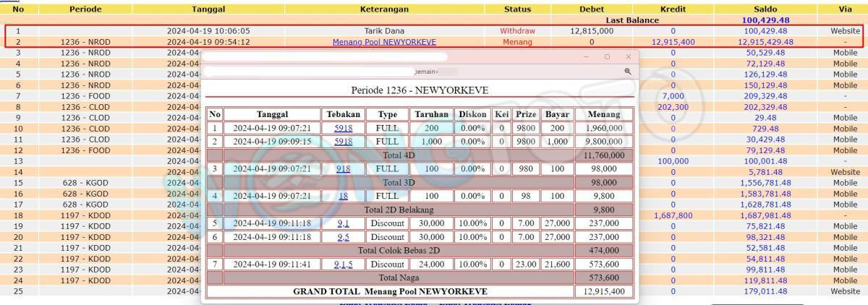Click the Last Balance amount 100,429.48
The height and width of the screenshot is (305, 868).
(x=765, y=20)
